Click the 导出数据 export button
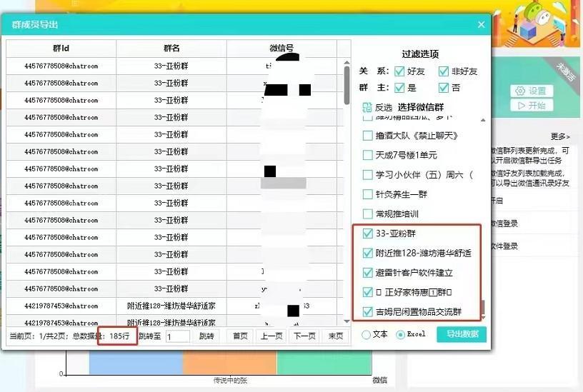Screen dimensions: 583x392 [462, 334]
